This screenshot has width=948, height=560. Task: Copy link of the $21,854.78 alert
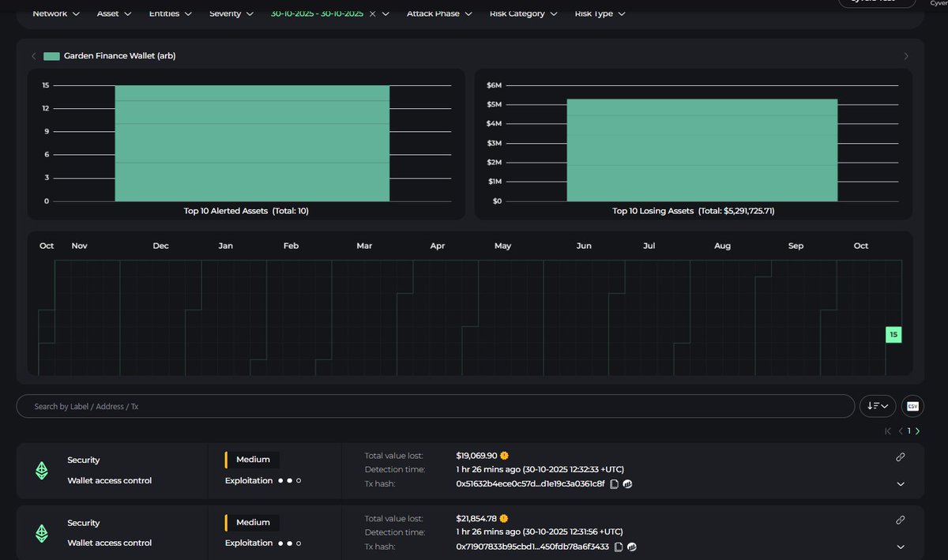tap(900, 520)
